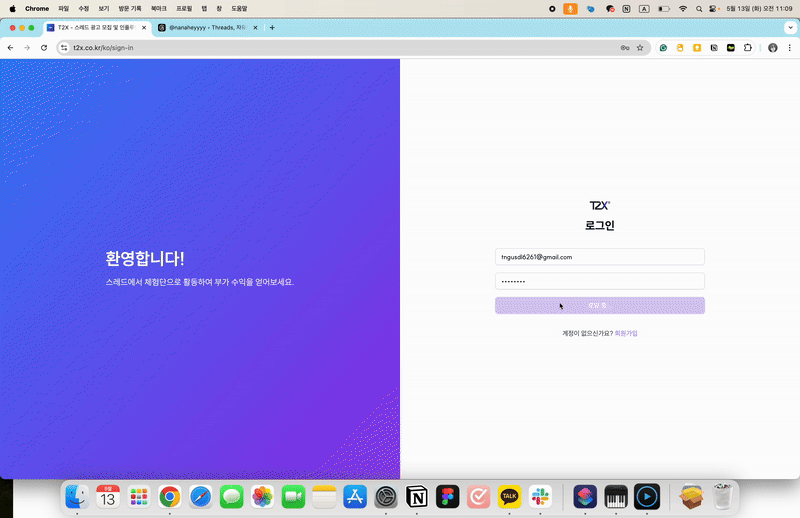Open App Store from the Dock
Viewport: 800px width, 518px height.
(x=355, y=497)
